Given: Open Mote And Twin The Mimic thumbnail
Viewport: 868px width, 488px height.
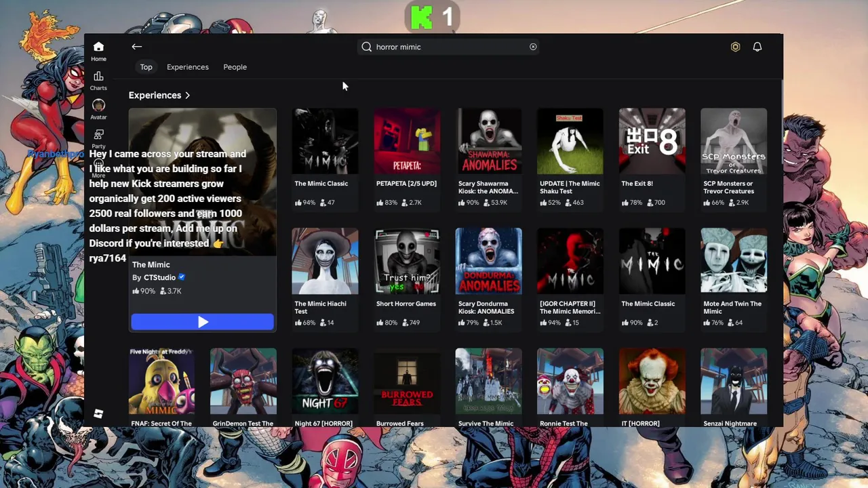Looking at the screenshot, I should pos(734,261).
